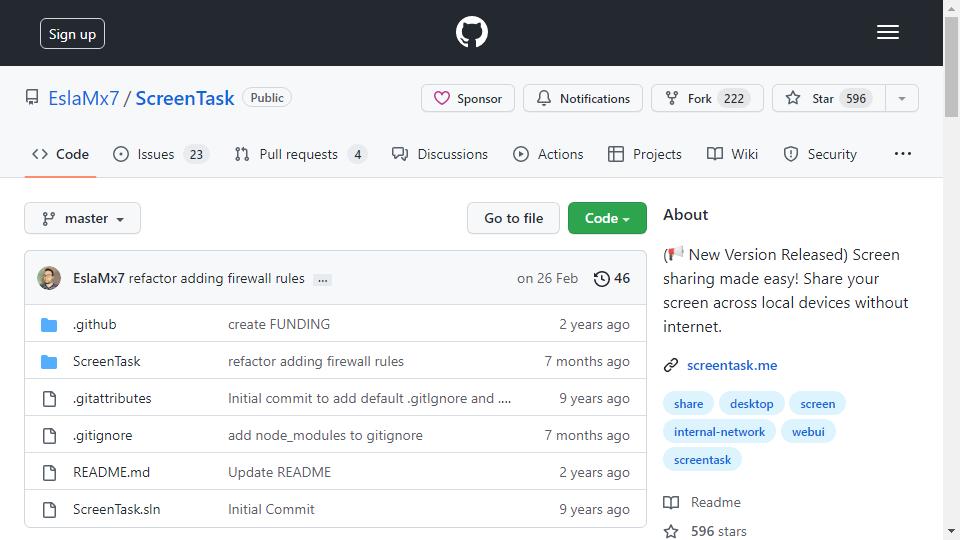This screenshot has width=960, height=540.
Task: Fork the ScreenTask repository
Action: click(707, 98)
